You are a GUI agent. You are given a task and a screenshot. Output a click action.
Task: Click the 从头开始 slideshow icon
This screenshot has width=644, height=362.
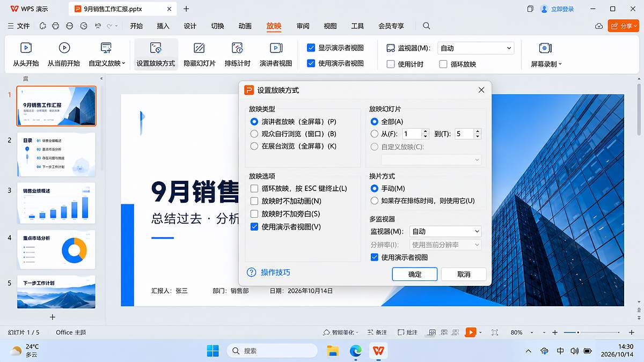coord(26,48)
